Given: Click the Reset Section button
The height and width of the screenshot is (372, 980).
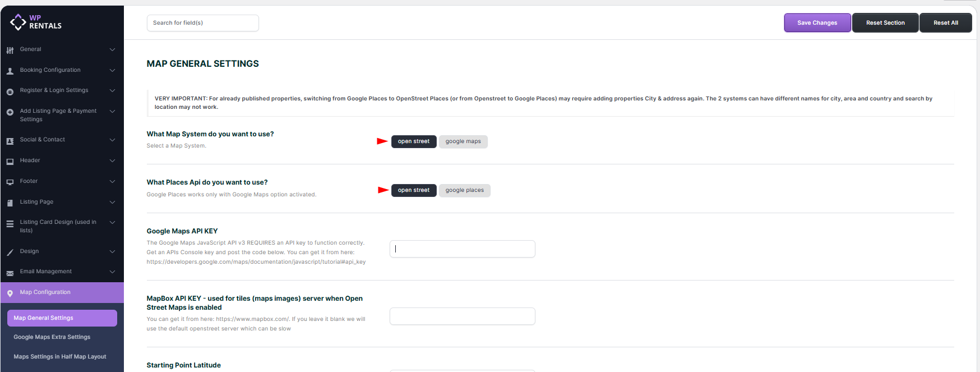Looking at the screenshot, I should click(x=885, y=23).
